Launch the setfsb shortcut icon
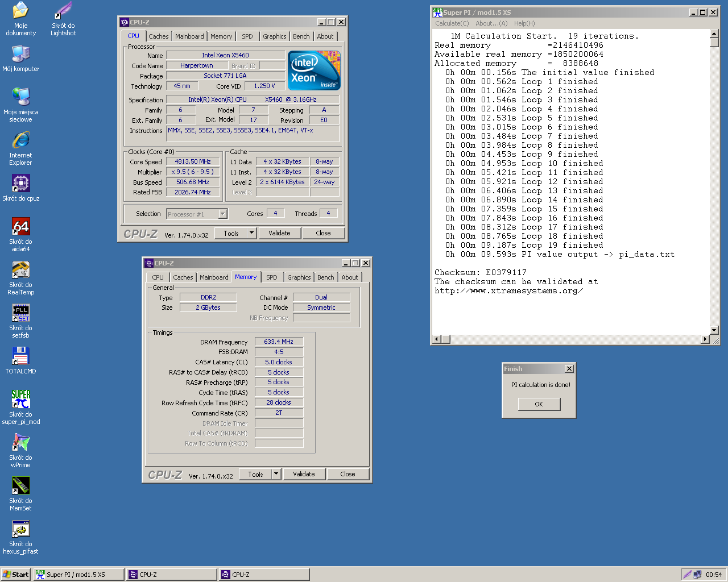This screenshot has height=582, width=728. point(20,313)
